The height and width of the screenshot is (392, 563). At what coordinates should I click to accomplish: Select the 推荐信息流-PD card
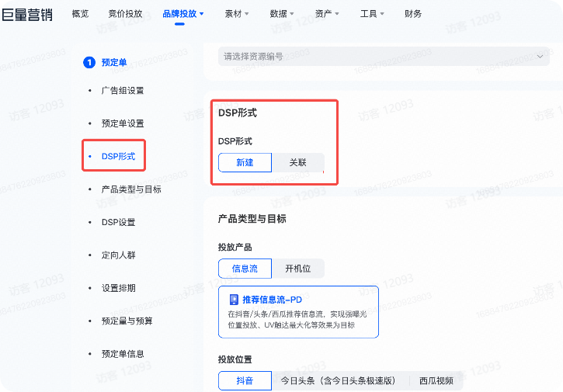298,312
